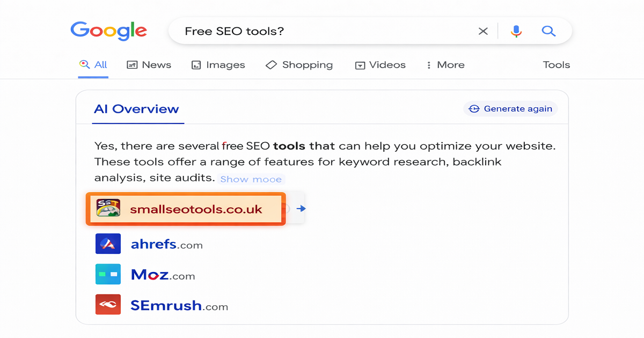Visit the ahrefs.com link
Screen dimensions: 644x338
(167, 244)
